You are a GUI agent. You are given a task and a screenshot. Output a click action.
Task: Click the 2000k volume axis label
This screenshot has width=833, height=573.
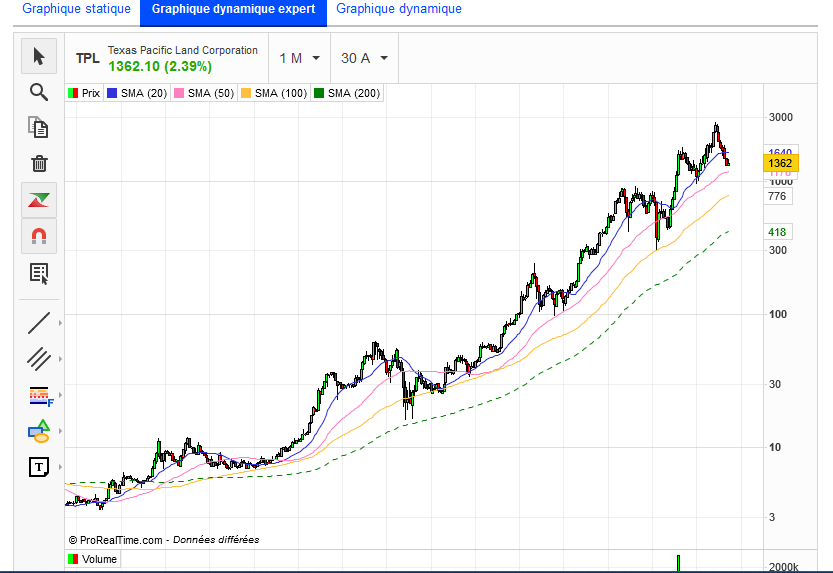(784, 567)
